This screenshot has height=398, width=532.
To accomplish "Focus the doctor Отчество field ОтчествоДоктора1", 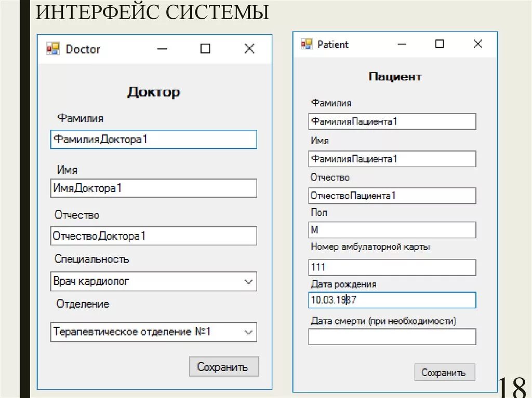I will pyautogui.click(x=153, y=236).
